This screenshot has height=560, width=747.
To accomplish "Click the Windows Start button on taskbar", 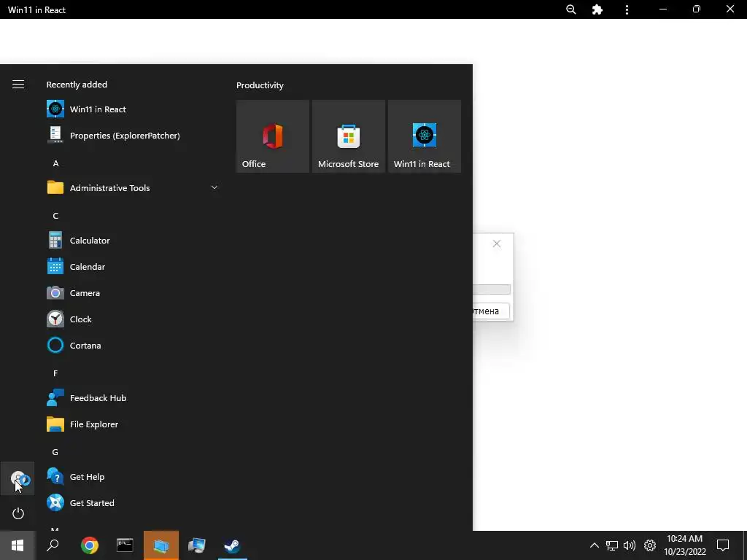I will (x=18, y=545).
